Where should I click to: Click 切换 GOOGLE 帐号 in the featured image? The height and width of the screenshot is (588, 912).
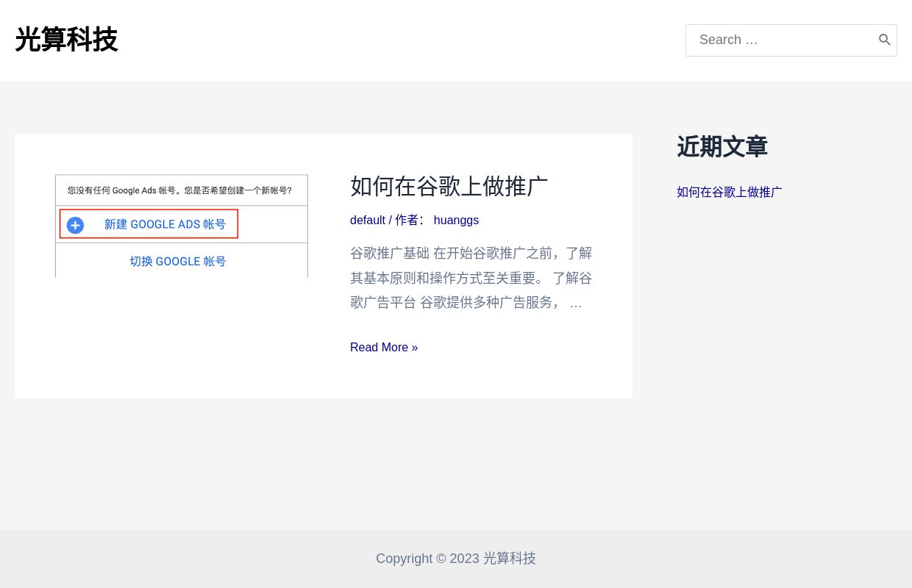coord(178,262)
